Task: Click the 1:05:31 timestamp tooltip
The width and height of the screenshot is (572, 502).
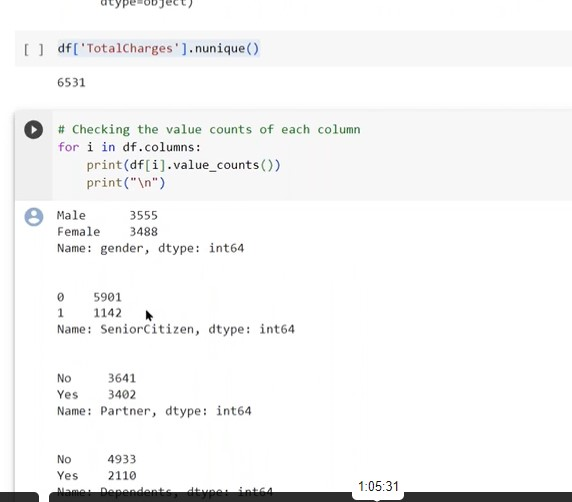Action: [378, 487]
